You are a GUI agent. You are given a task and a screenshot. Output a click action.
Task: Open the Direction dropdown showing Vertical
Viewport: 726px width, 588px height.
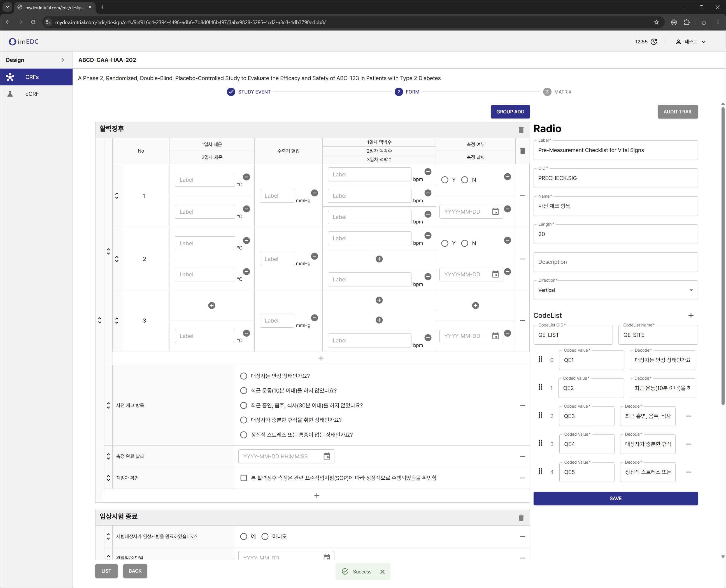(616, 290)
